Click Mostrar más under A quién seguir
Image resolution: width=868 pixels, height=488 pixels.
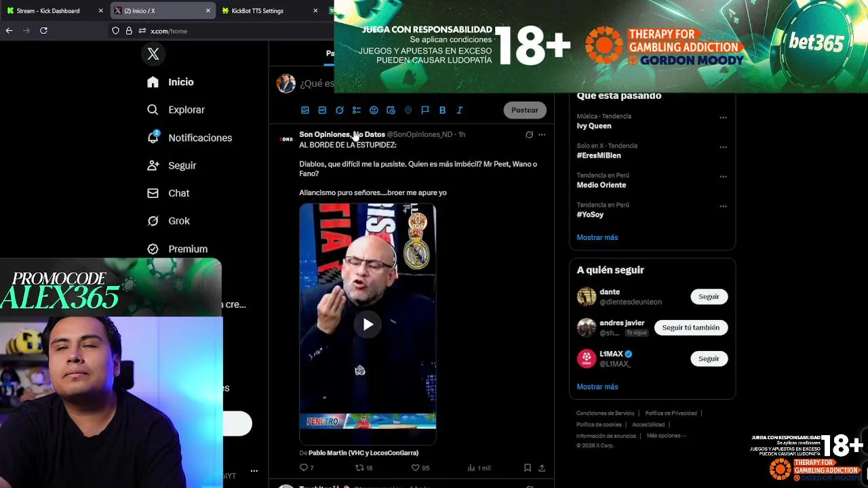click(x=597, y=386)
